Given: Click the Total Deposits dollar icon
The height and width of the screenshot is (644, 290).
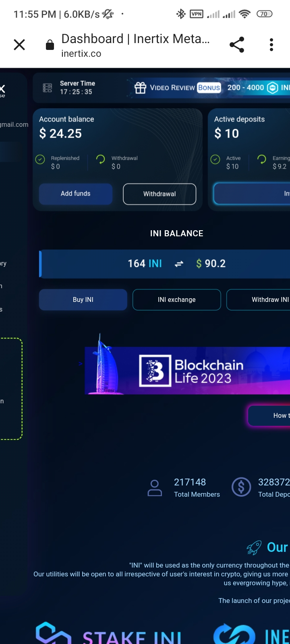Looking at the screenshot, I should point(241,487).
